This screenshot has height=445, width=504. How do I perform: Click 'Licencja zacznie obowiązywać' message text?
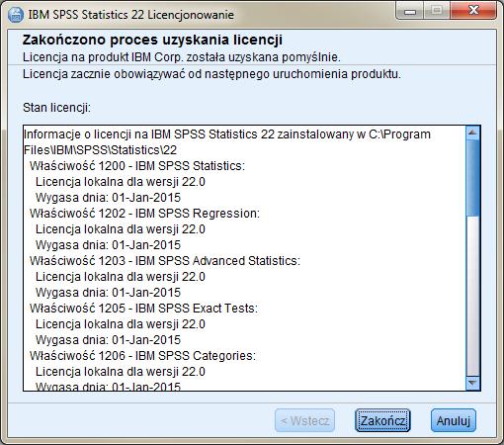[211, 74]
